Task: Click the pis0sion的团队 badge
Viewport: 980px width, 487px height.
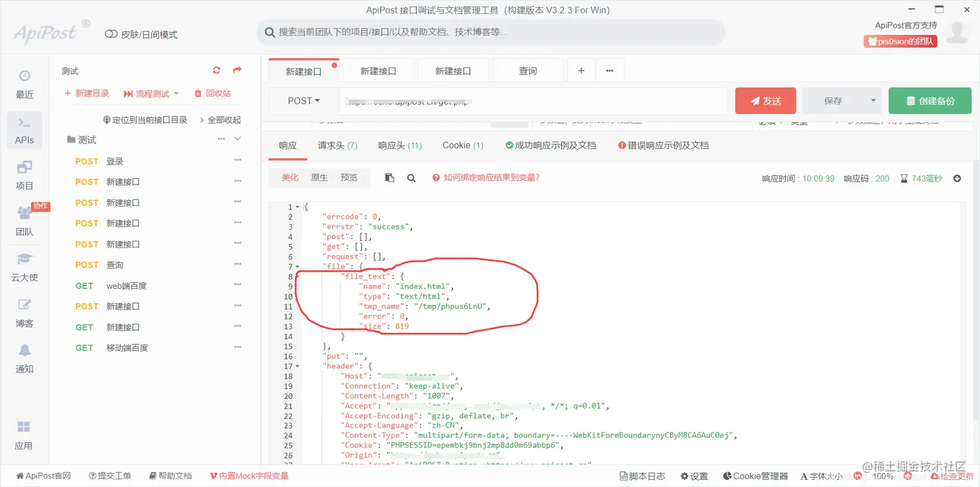Action: click(900, 41)
